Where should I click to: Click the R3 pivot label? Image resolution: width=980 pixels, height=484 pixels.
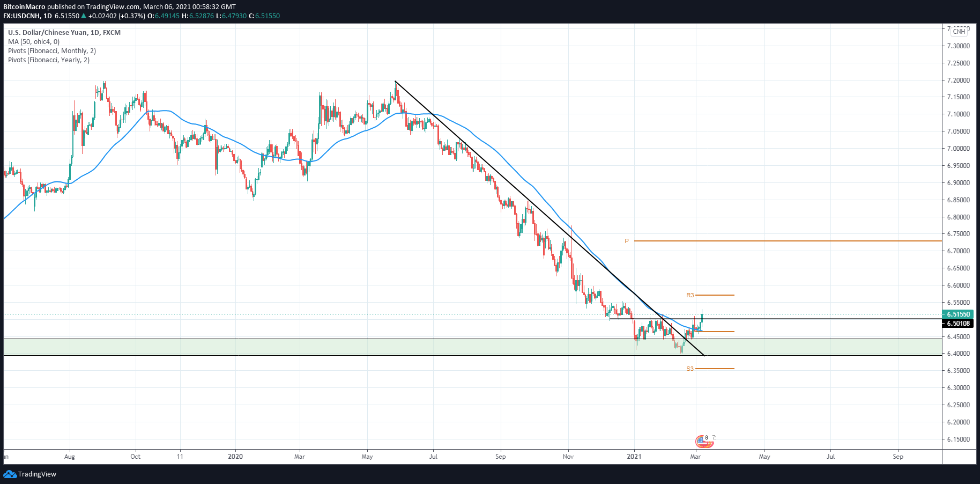tap(690, 296)
